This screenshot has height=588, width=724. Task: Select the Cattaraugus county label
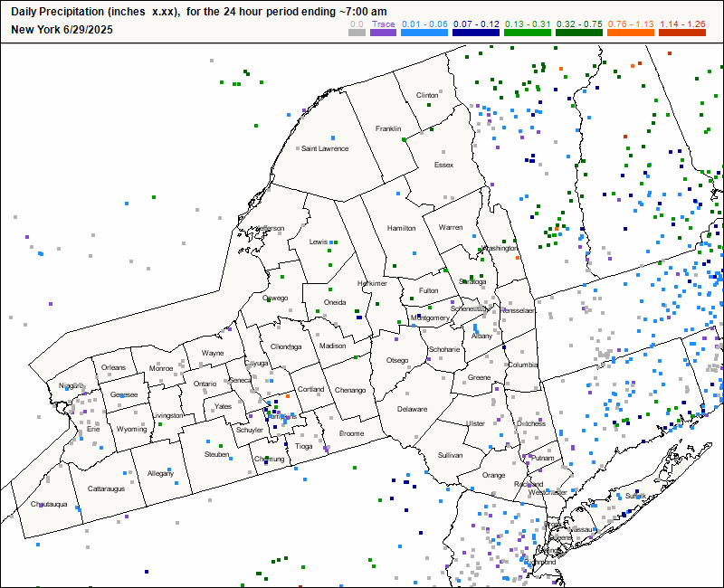click(x=106, y=488)
